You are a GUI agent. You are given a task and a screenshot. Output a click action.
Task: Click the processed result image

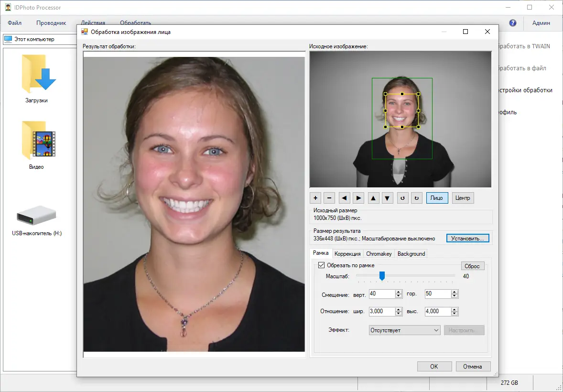point(194,204)
